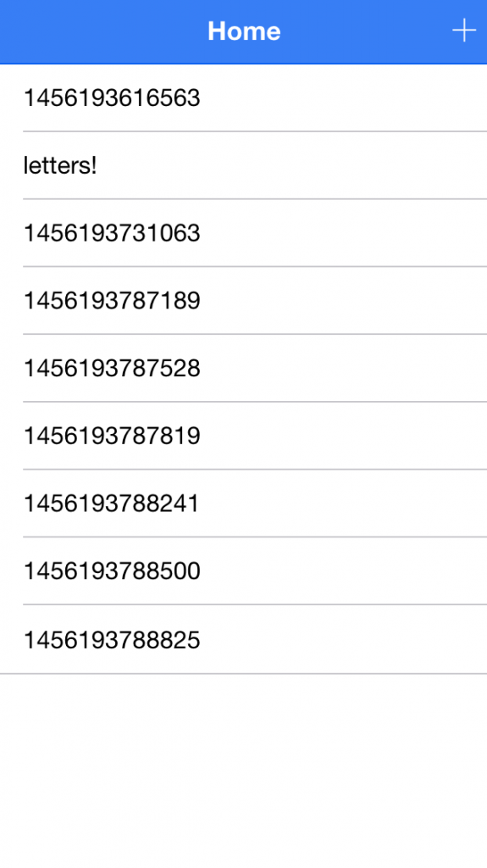Tap list item 1456193788241
This screenshot has width=487, height=868.
click(x=244, y=504)
